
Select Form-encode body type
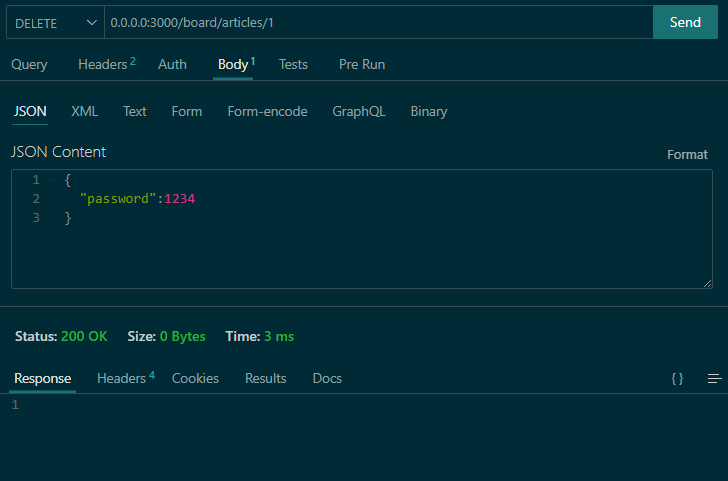267,111
